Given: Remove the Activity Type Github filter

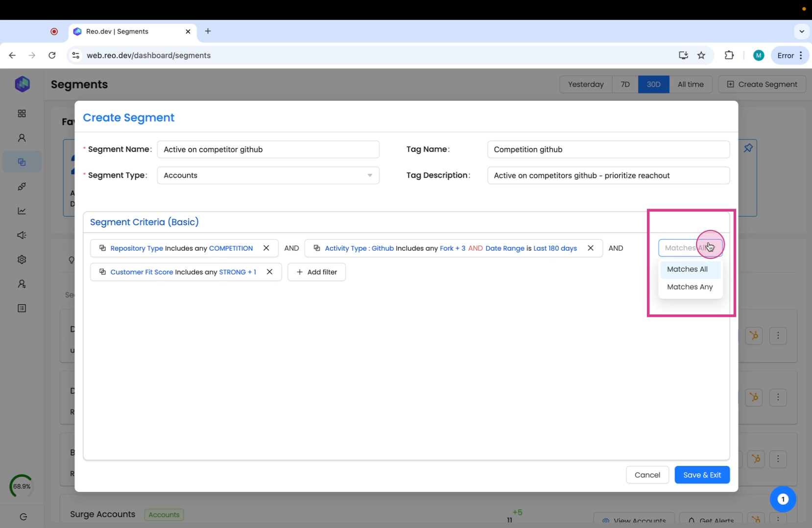Looking at the screenshot, I should pos(591,248).
